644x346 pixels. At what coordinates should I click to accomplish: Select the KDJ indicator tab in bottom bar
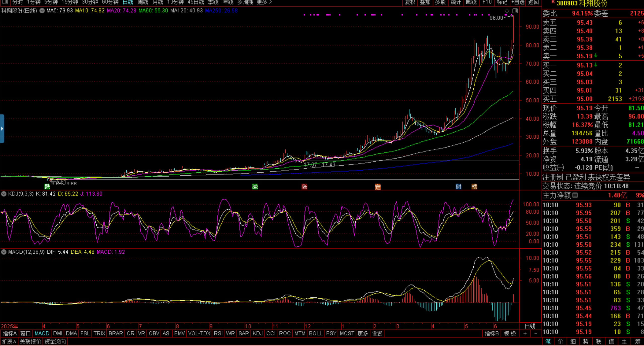pyautogui.click(x=258, y=333)
